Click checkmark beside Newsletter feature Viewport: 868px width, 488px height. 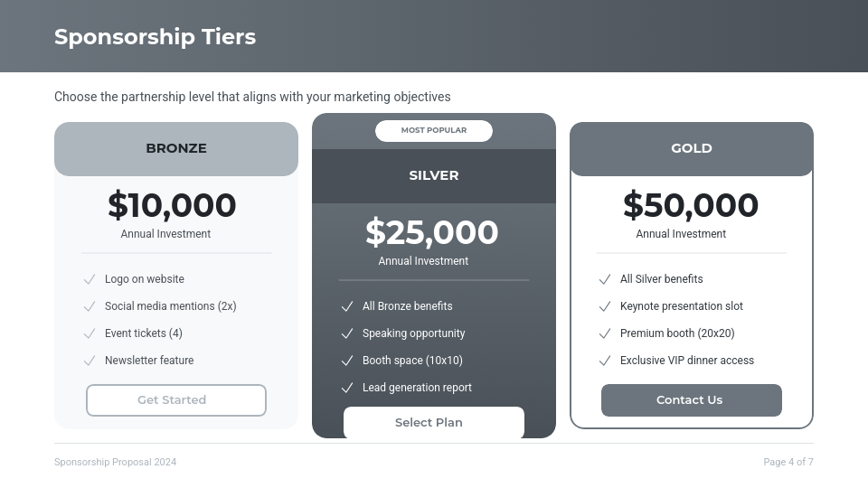(90, 361)
